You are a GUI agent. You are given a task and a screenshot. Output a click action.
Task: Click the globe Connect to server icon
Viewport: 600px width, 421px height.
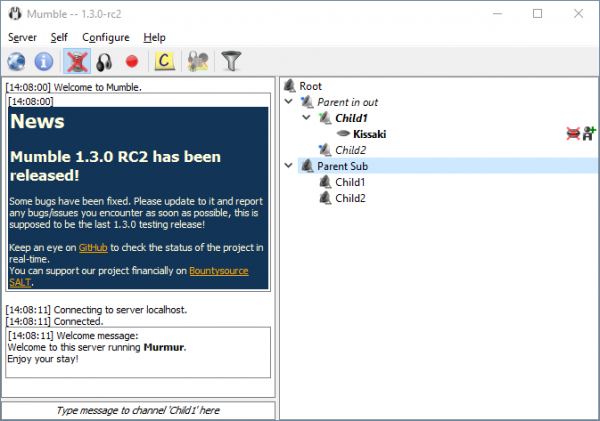click(17, 61)
